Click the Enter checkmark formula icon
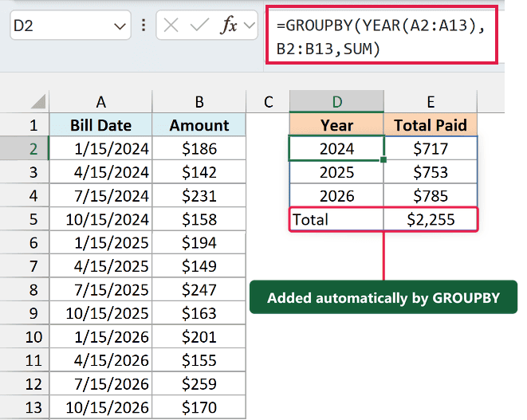This screenshot has height=420, width=527. pos(199,26)
